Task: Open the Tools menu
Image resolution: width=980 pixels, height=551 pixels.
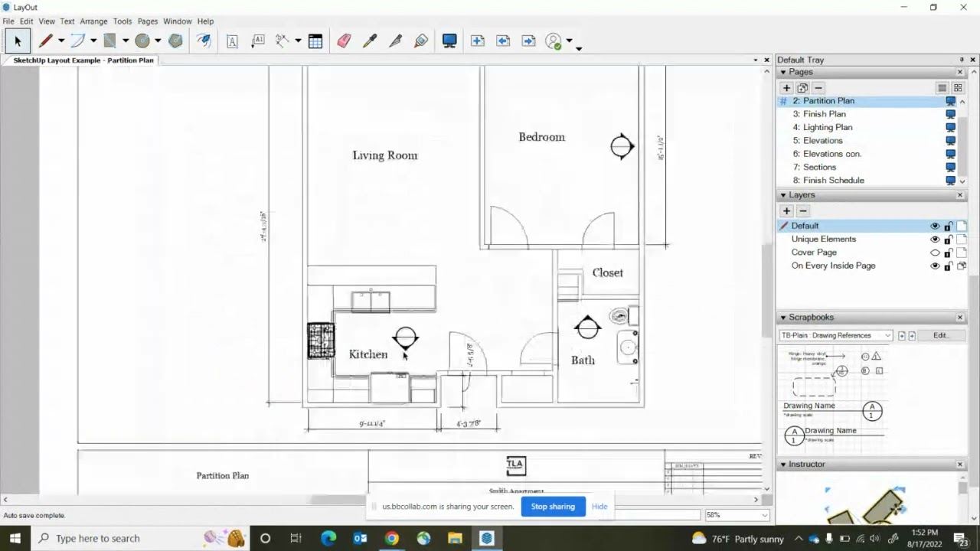Action: pos(122,21)
